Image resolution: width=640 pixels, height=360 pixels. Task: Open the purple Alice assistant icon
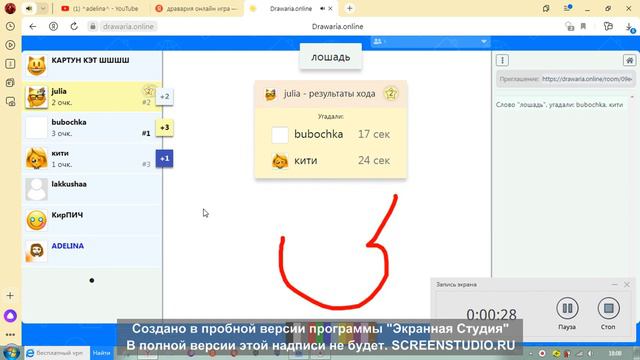[10, 316]
